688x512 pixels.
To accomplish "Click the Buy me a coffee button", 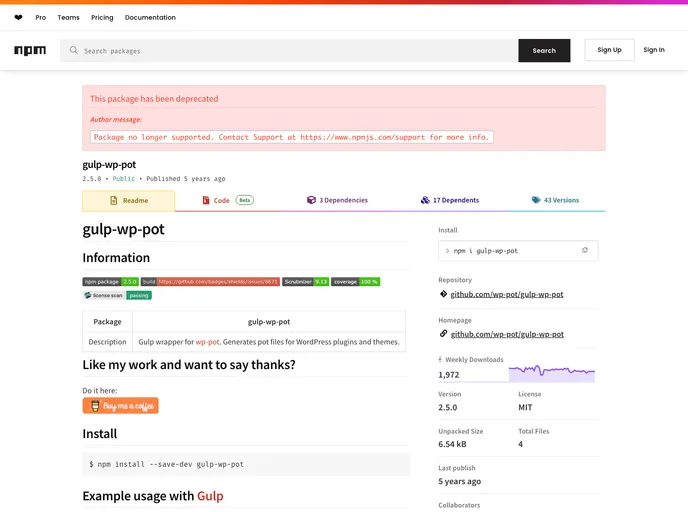I will (x=120, y=406).
